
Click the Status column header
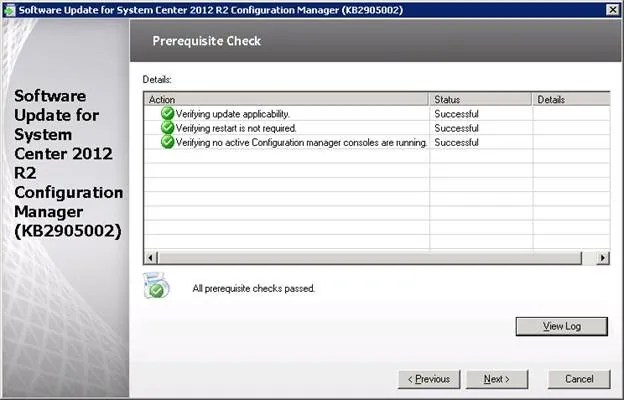tap(480, 100)
